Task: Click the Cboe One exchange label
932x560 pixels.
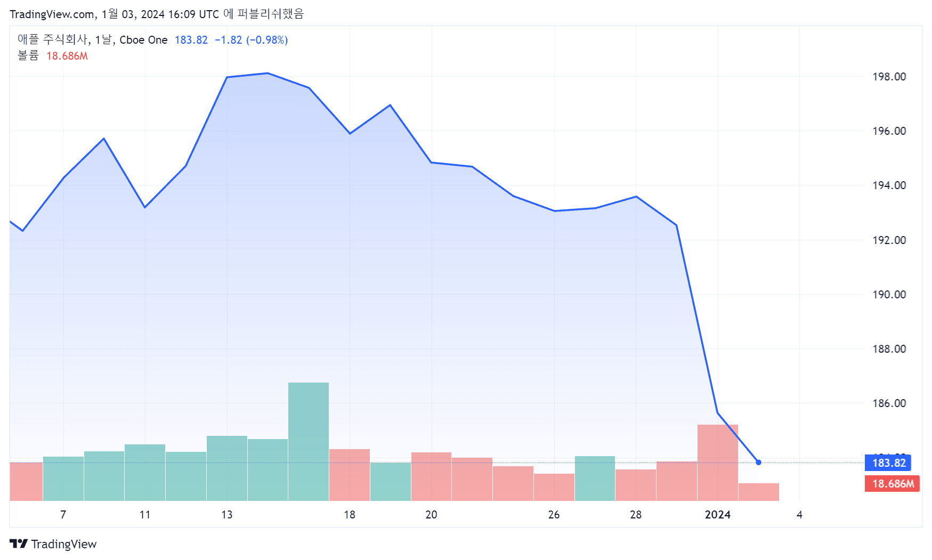Action: pos(143,40)
